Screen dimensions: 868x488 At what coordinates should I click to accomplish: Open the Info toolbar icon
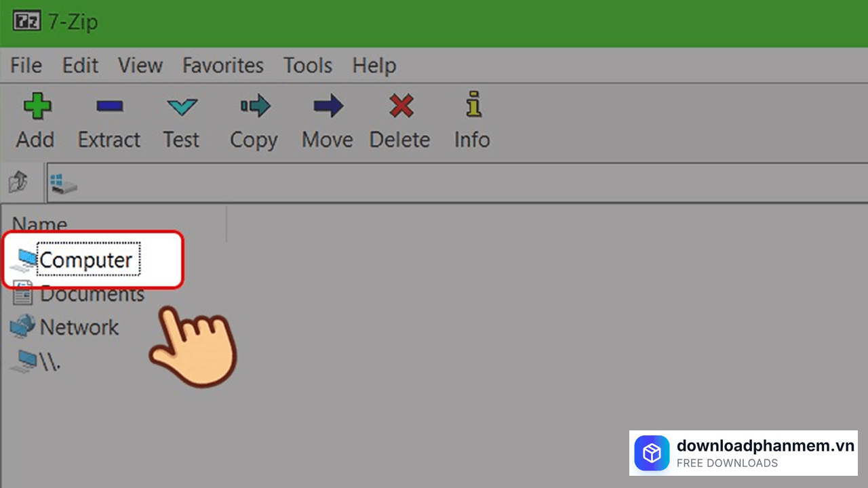tap(473, 106)
